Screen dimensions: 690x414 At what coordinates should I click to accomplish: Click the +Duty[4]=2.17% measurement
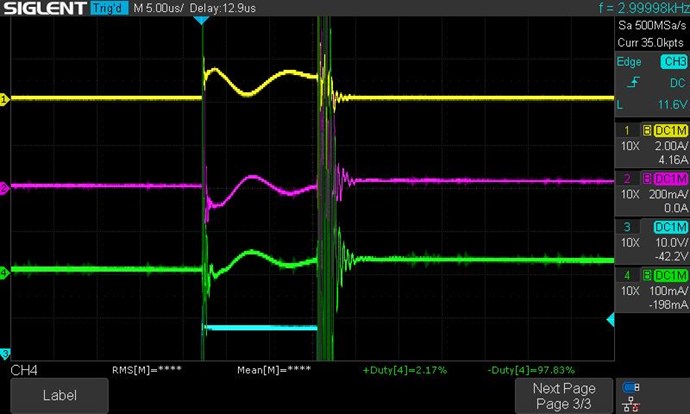coord(405,370)
